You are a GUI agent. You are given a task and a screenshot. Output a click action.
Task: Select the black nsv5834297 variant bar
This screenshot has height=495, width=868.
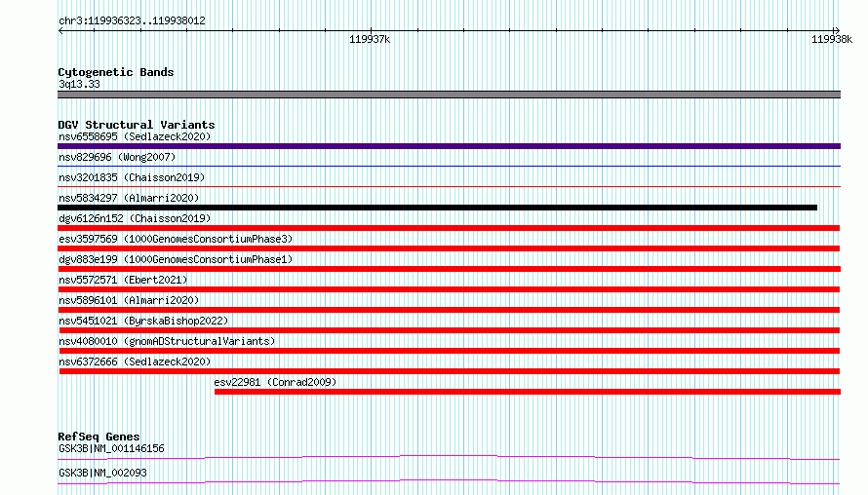click(x=437, y=208)
